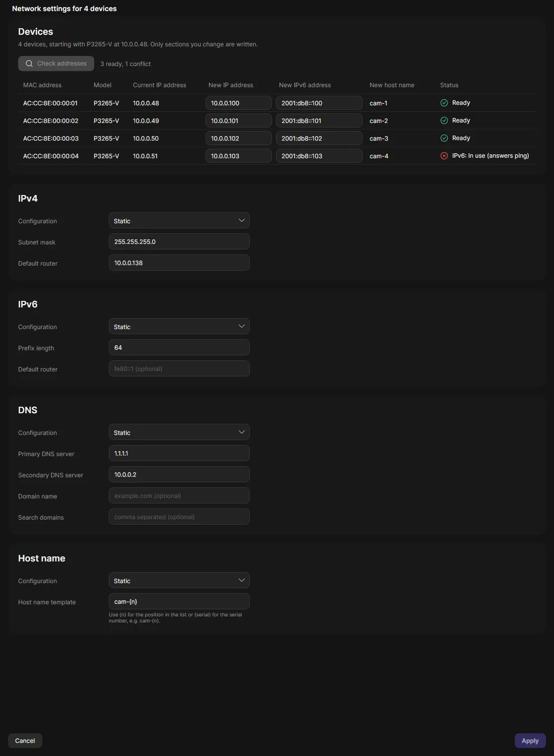
Task: Click the red conflict icon for cam-4
Action: [x=444, y=156]
